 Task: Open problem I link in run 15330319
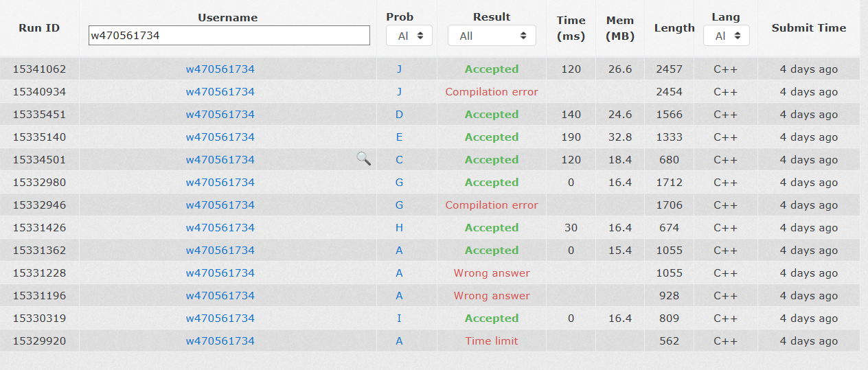click(x=399, y=319)
